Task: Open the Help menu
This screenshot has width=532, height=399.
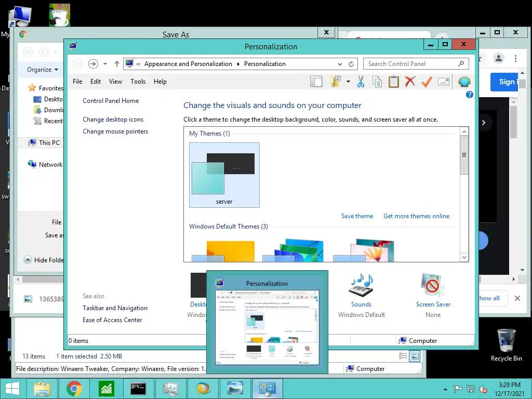Action: 160,82
